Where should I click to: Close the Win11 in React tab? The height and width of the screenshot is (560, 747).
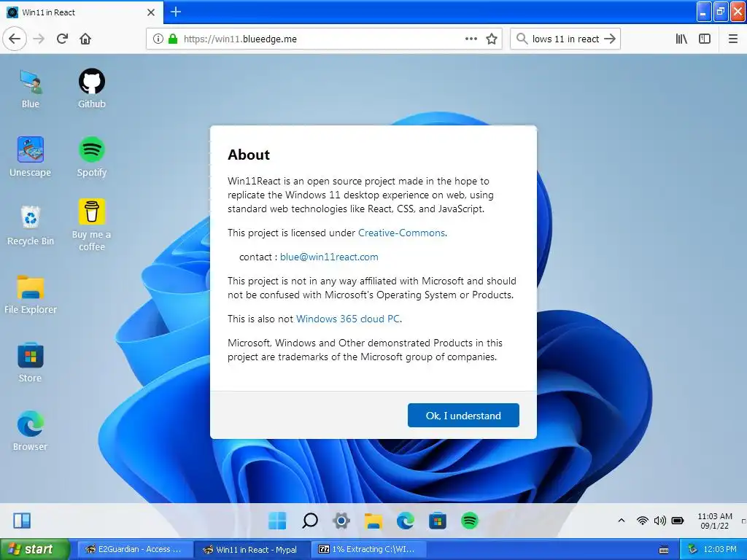click(151, 12)
